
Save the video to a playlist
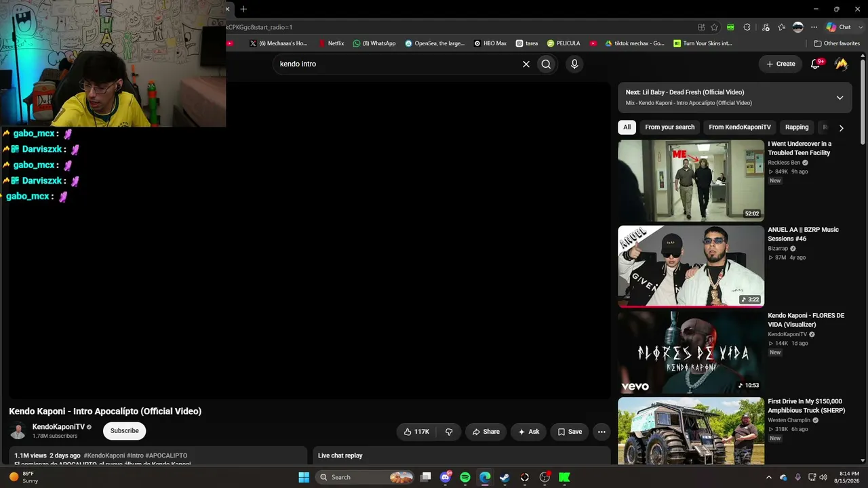(570, 432)
